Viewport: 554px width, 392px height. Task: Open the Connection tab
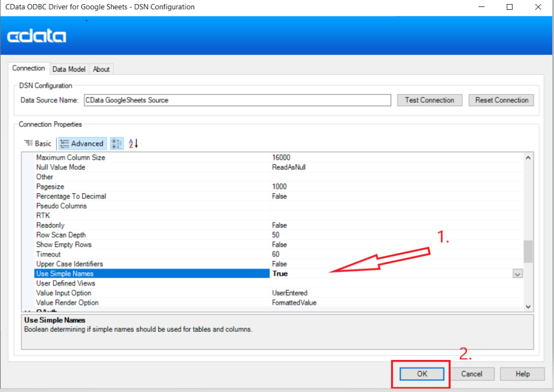pos(29,68)
